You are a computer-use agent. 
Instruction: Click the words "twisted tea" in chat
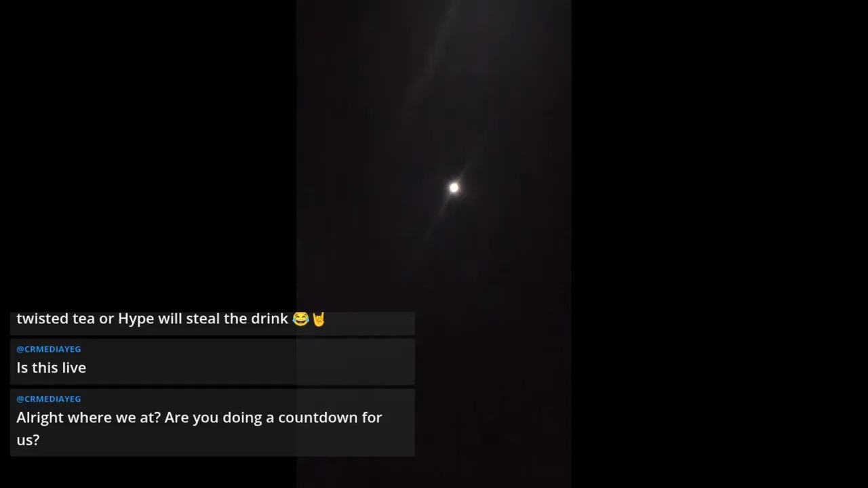[x=56, y=319]
